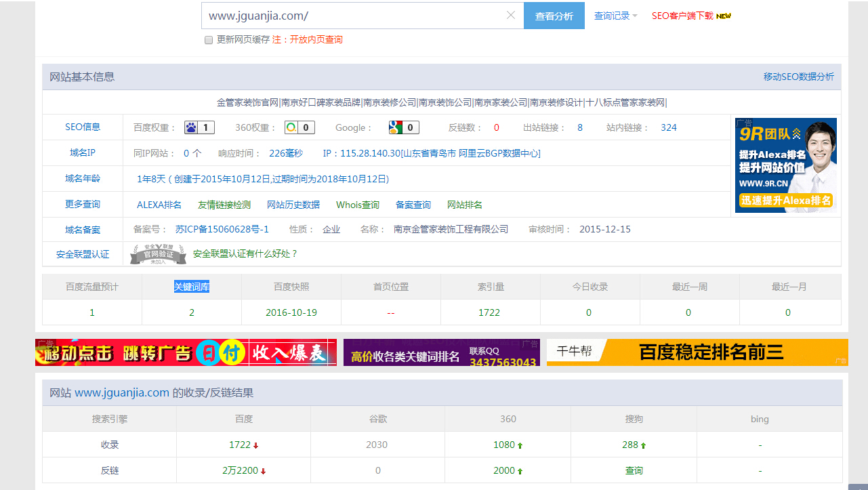Screen dimensions: 868x490
Task: Click the backlinks count 0 in SEO信息
Action: 497,127
